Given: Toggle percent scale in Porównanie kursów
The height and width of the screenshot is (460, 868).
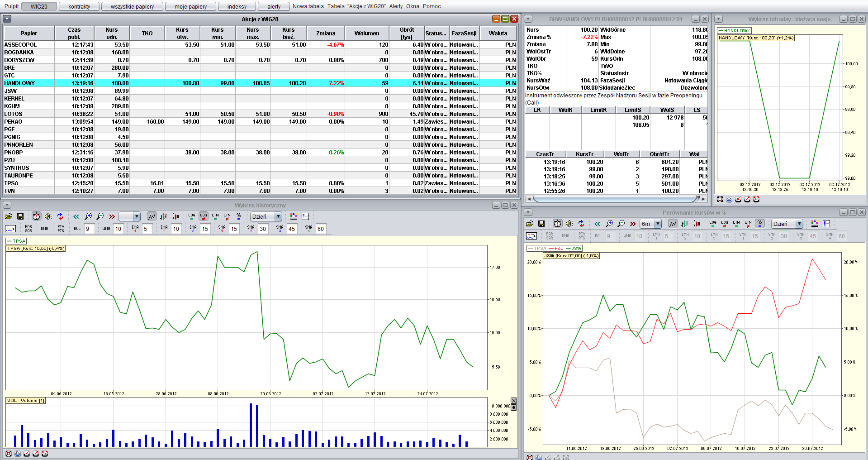Looking at the screenshot, I should [x=760, y=224].
